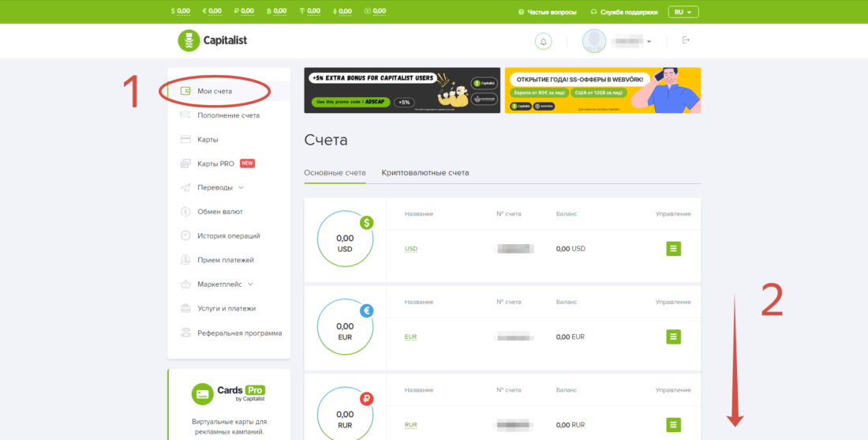Expand the Маркетплейс submenu chevron
Viewport: 868px width, 440px height.
point(250,284)
